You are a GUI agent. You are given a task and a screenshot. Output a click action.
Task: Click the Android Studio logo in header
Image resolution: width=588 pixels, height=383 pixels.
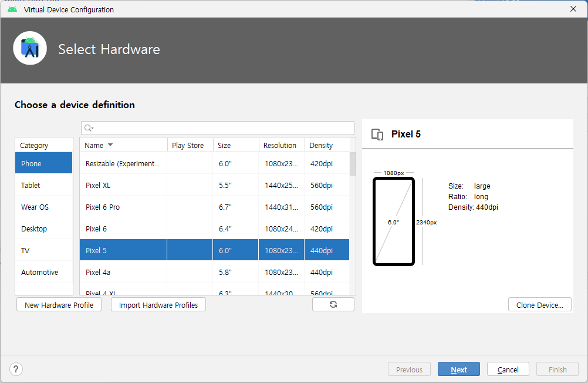click(30, 48)
